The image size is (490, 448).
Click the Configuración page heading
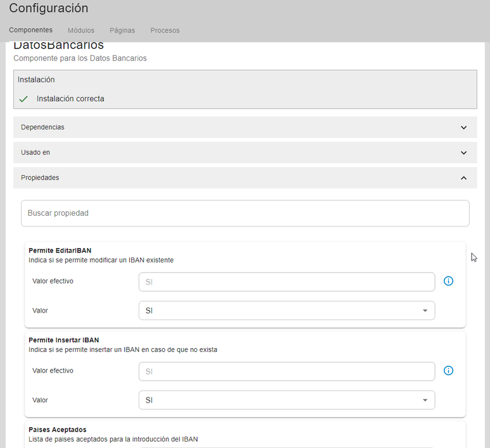tap(49, 8)
